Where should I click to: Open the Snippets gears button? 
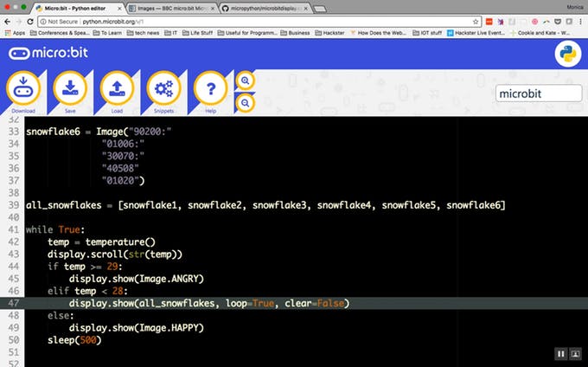[x=164, y=88]
